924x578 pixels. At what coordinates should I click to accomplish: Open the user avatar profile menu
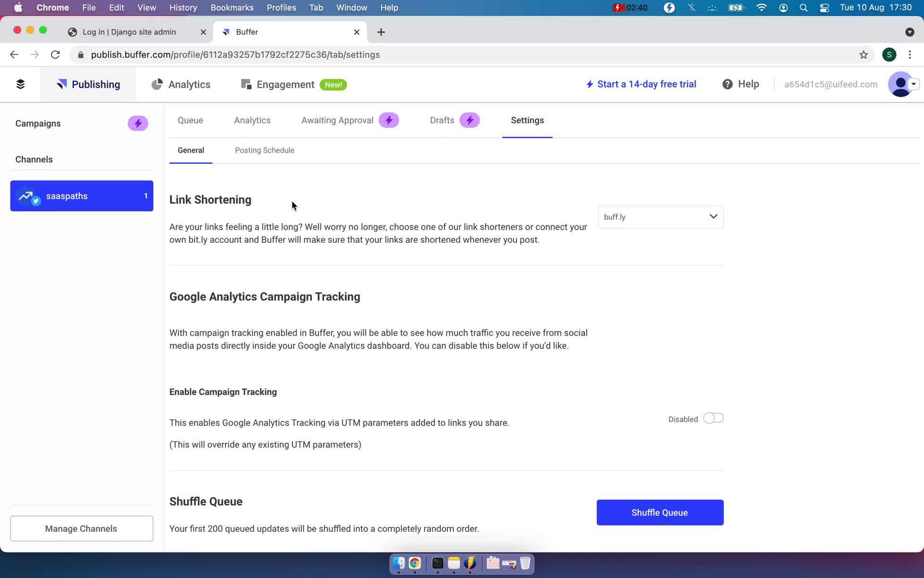pos(900,84)
